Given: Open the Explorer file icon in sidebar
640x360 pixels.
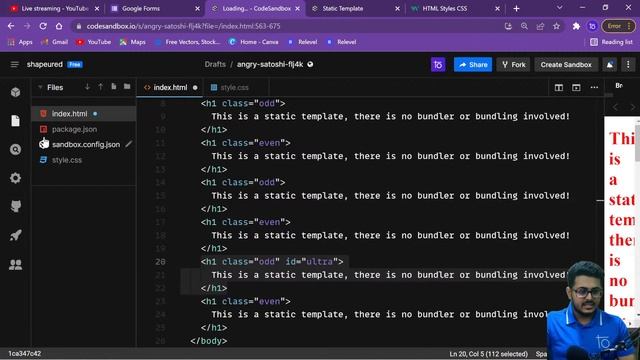Looking at the screenshot, I should coord(16,121).
